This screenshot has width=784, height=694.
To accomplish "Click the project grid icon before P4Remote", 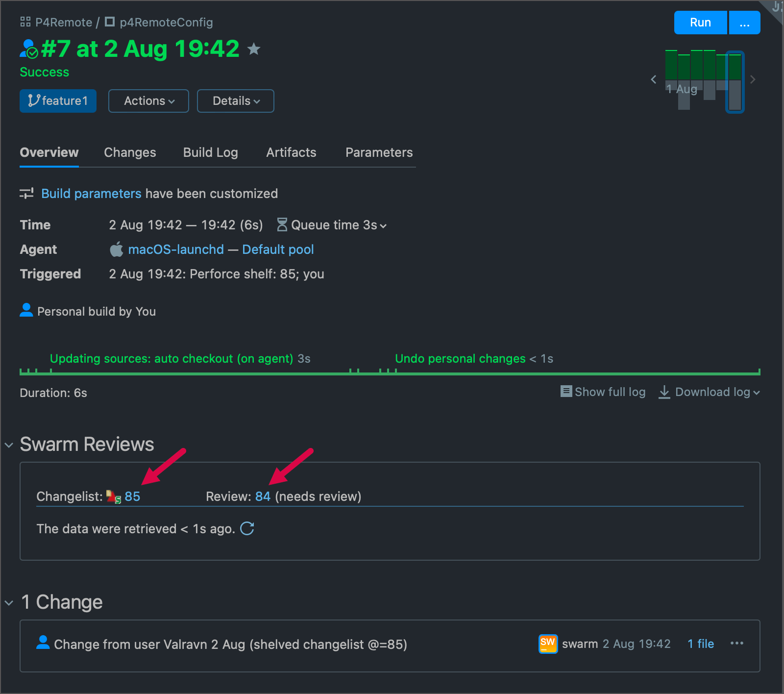I will (x=25, y=22).
